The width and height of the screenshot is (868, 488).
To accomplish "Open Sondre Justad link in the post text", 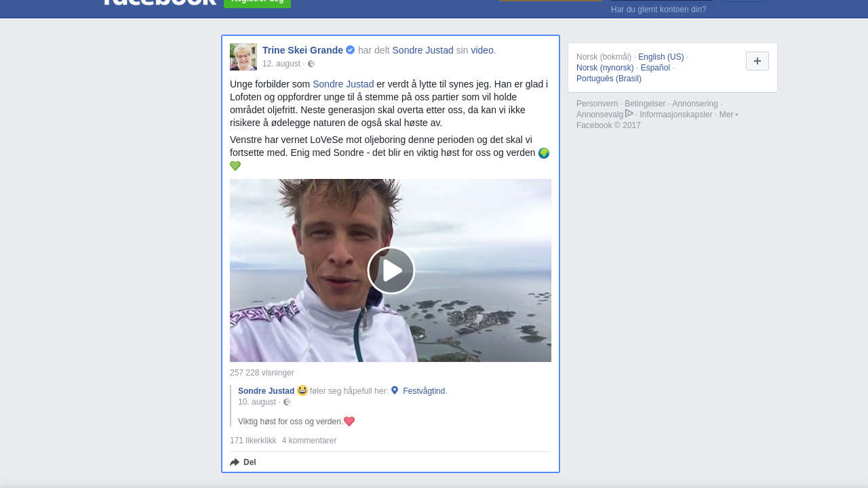I will tap(343, 84).
